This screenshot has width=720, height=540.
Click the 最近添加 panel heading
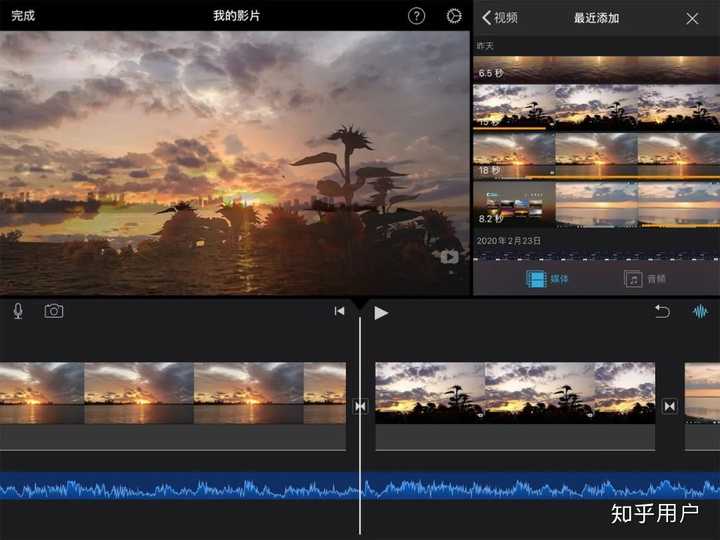point(596,18)
